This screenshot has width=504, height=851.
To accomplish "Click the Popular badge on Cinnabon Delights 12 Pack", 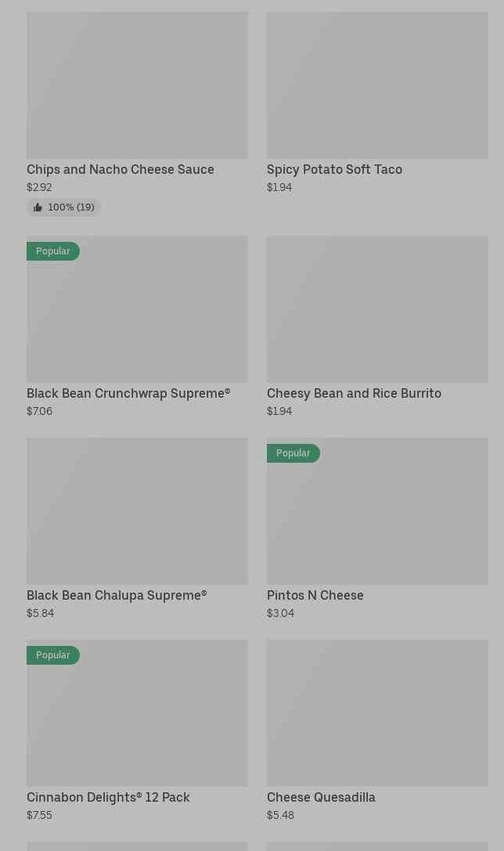I will [x=53, y=655].
